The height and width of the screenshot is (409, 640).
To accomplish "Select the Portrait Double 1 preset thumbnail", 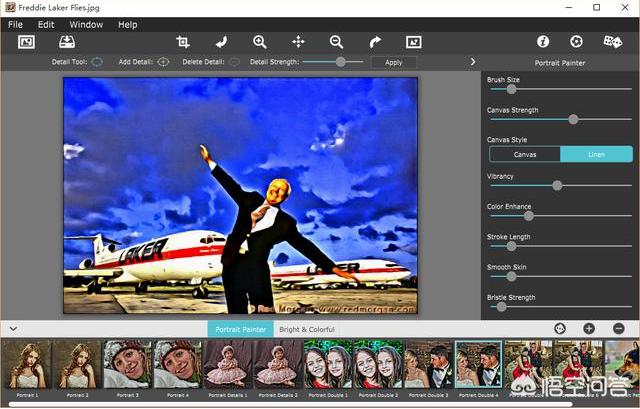I will pyautogui.click(x=328, y=365).
